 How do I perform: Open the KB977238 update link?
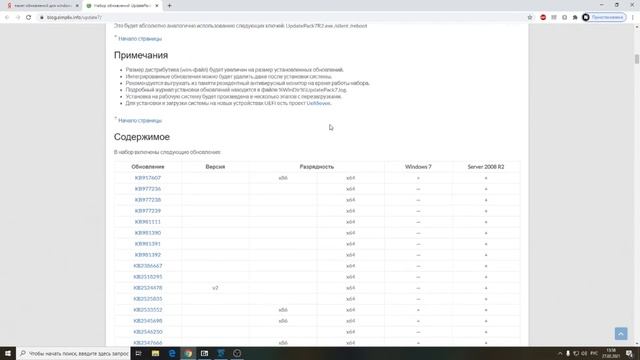tap(148, 200)
